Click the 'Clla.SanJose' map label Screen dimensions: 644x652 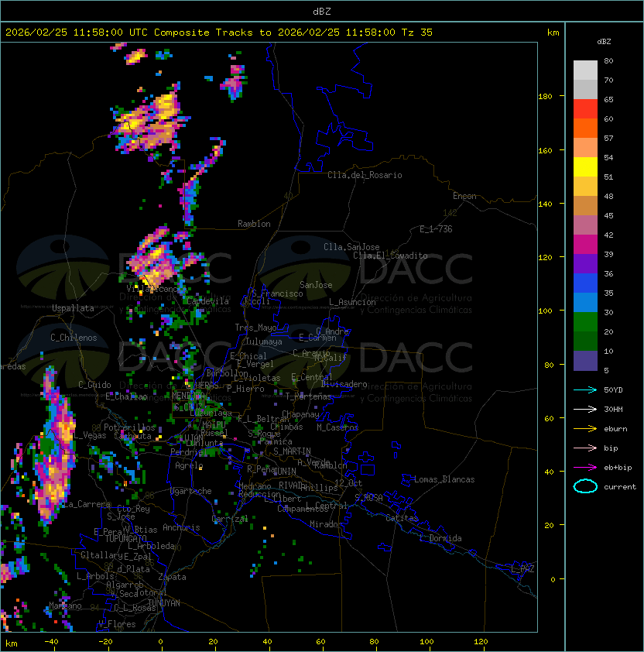(351, 247)
